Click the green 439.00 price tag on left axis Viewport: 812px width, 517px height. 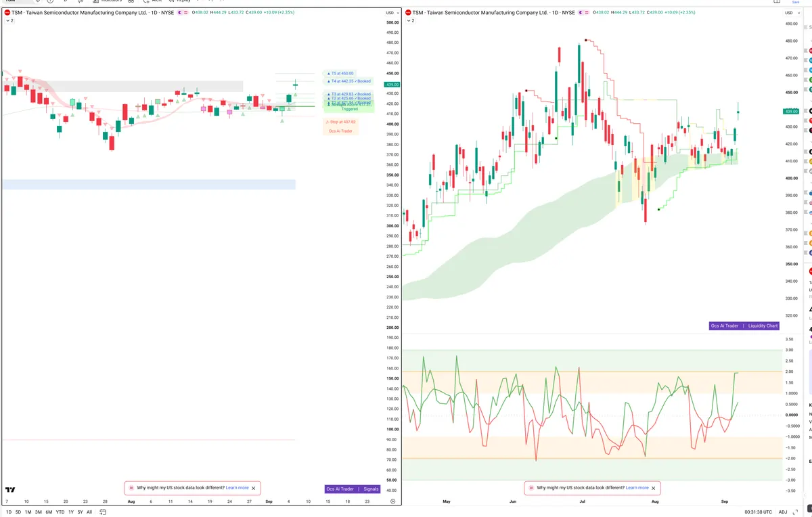coord(392,85)
